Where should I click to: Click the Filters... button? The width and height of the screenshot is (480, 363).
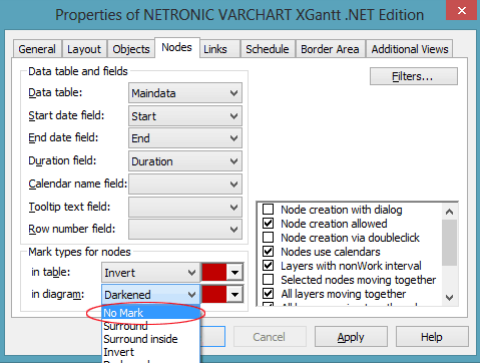pyautogui.click(x=414, y=76)
